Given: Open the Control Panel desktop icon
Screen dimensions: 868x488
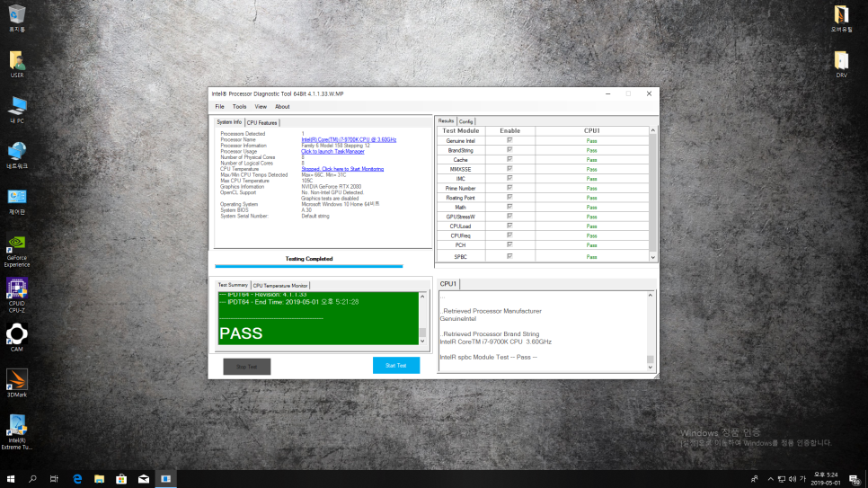Looking at the screenshot, I should pyautogui.click(x=16, y=201).
